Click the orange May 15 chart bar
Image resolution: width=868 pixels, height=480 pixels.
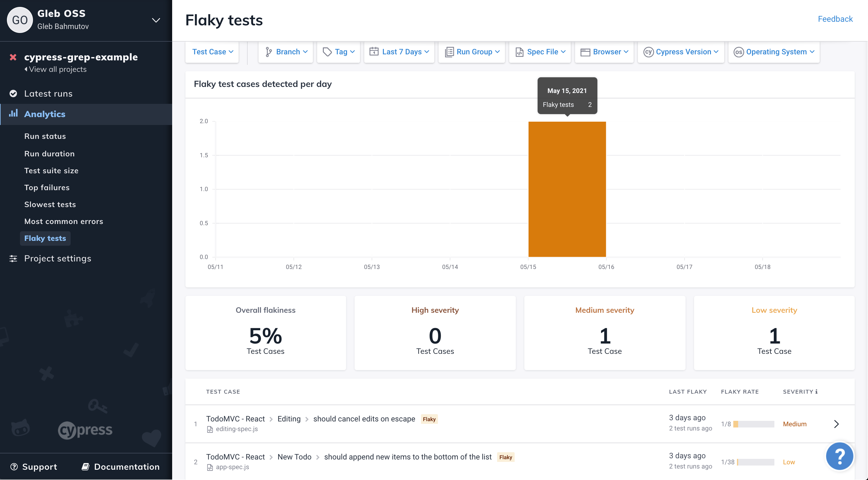click(x=567, y=189)
